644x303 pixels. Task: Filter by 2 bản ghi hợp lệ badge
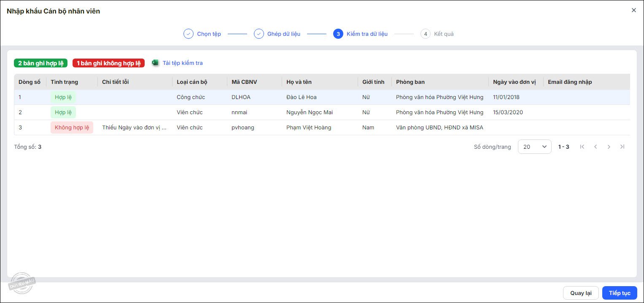point(41,63)
